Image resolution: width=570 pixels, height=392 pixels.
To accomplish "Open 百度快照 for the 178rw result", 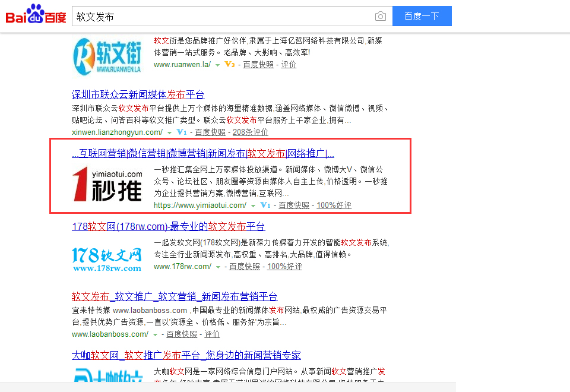I will coord(244,267).
